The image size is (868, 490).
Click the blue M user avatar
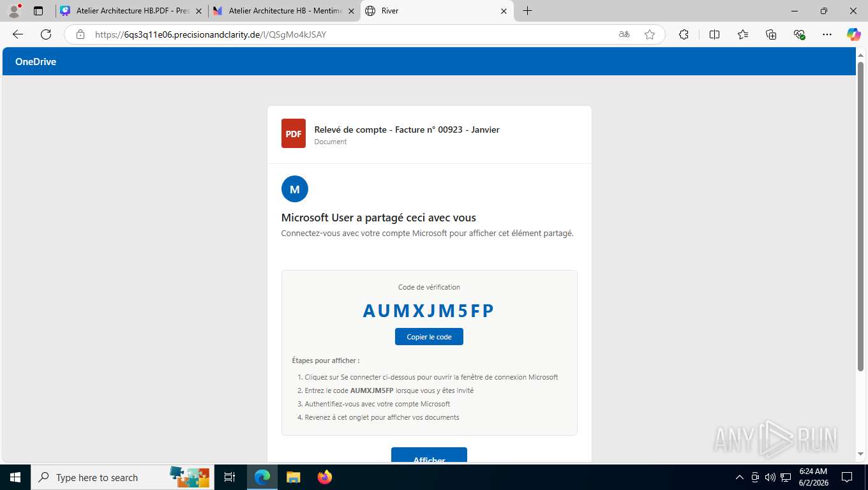tap(295, 189)
